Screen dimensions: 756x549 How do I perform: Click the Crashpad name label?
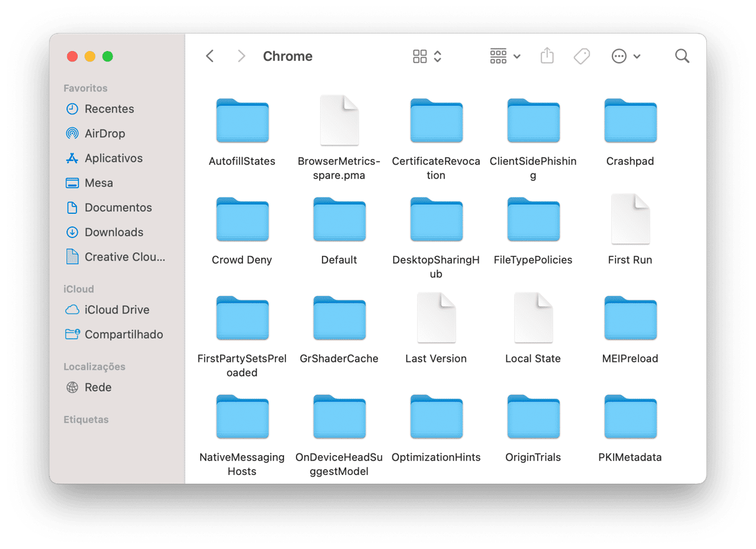coord(630,161)
